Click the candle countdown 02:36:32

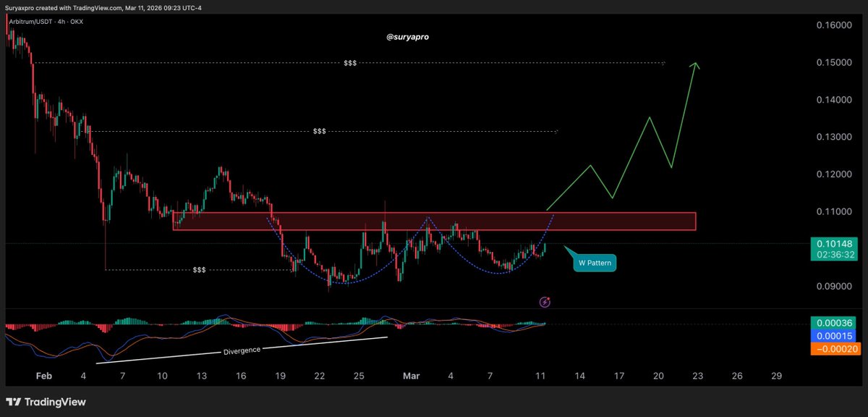[x=833, y=255]
